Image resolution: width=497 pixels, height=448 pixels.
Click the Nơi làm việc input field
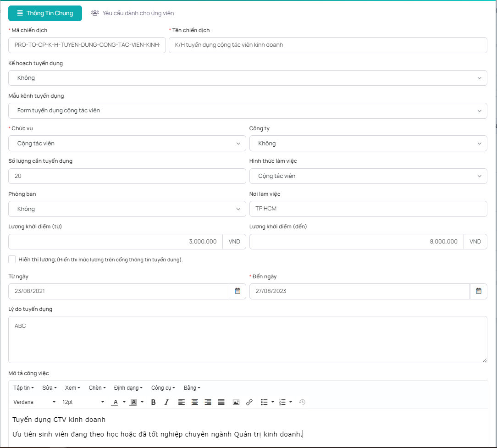pyautogui.click(x=368, y=209)
